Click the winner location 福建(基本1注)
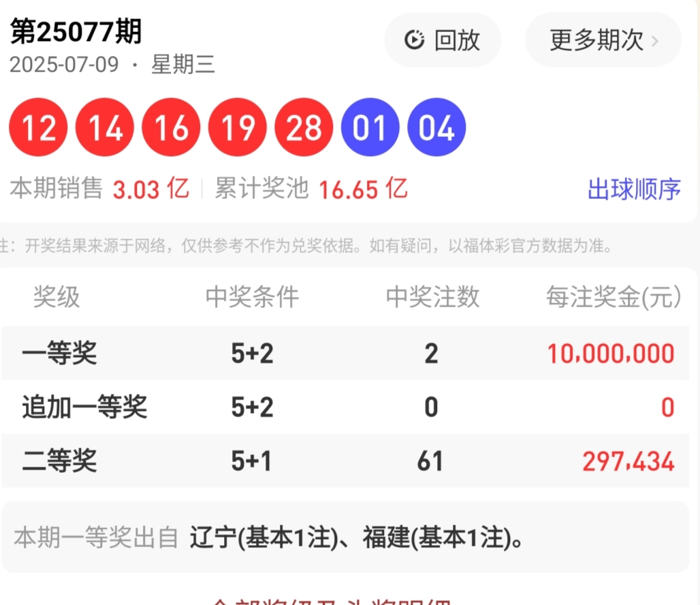This screenshot has height=605, width=700. (x=436, y=537)
